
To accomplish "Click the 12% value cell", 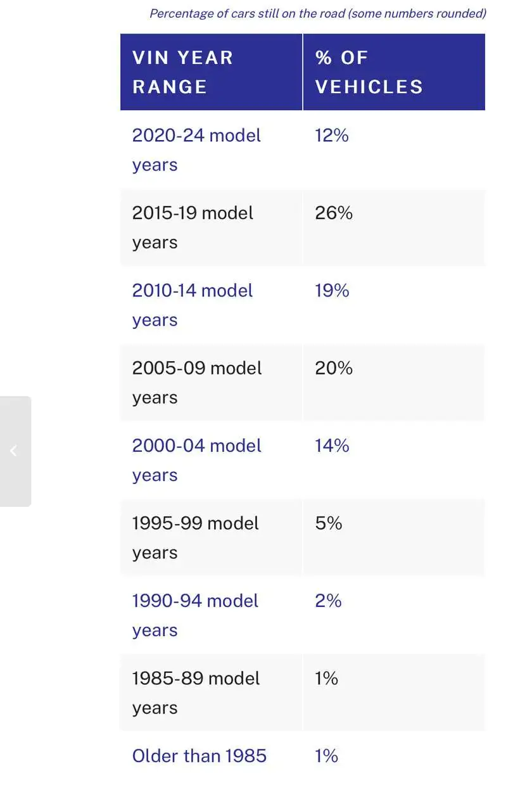I will 332,136.
